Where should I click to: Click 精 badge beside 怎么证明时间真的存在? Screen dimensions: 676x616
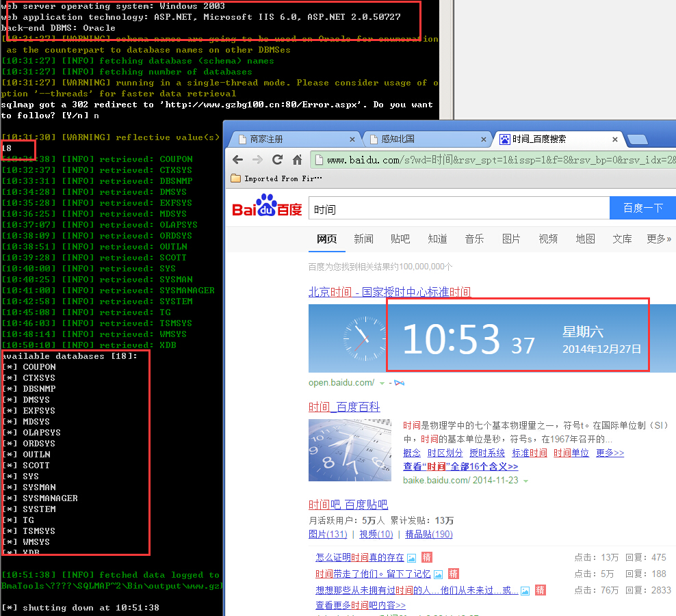point(427,557)
